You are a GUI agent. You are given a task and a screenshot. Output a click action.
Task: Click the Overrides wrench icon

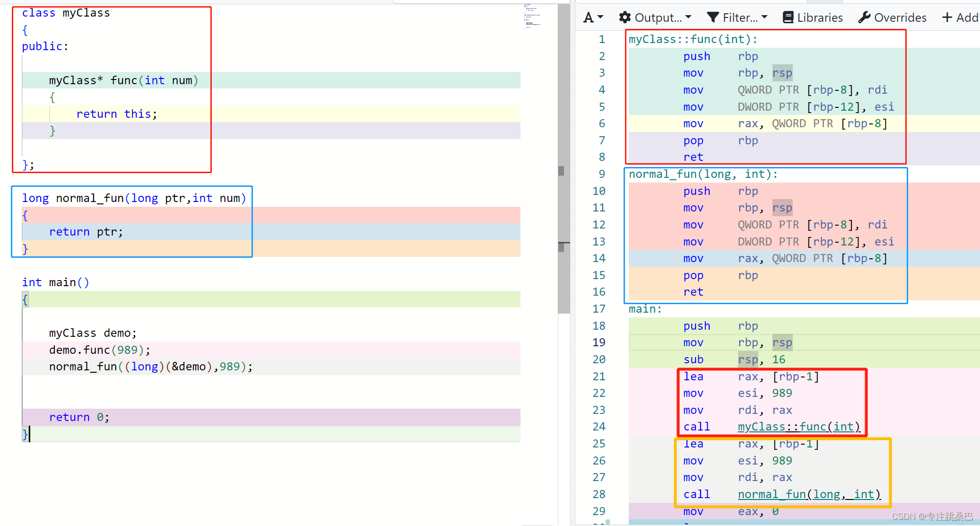865,18
